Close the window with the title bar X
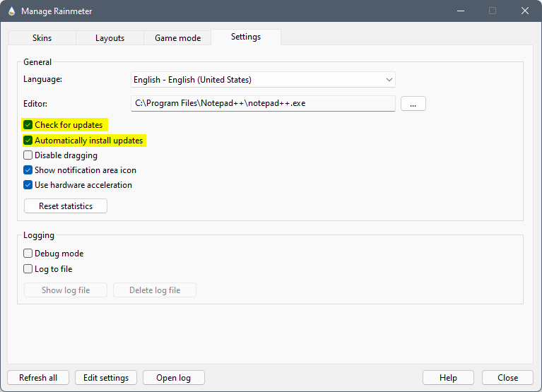The image size is (542, 392). (525, 11)
